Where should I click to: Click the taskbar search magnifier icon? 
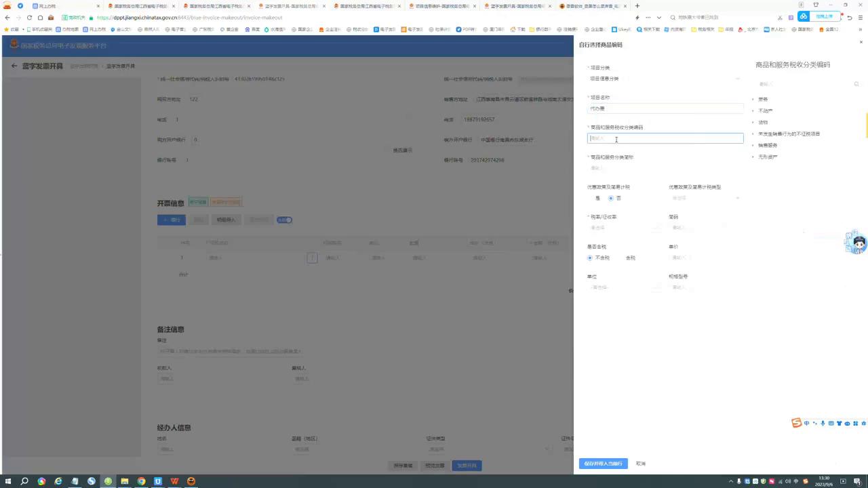pyautogui.click(x=24, y=481)
